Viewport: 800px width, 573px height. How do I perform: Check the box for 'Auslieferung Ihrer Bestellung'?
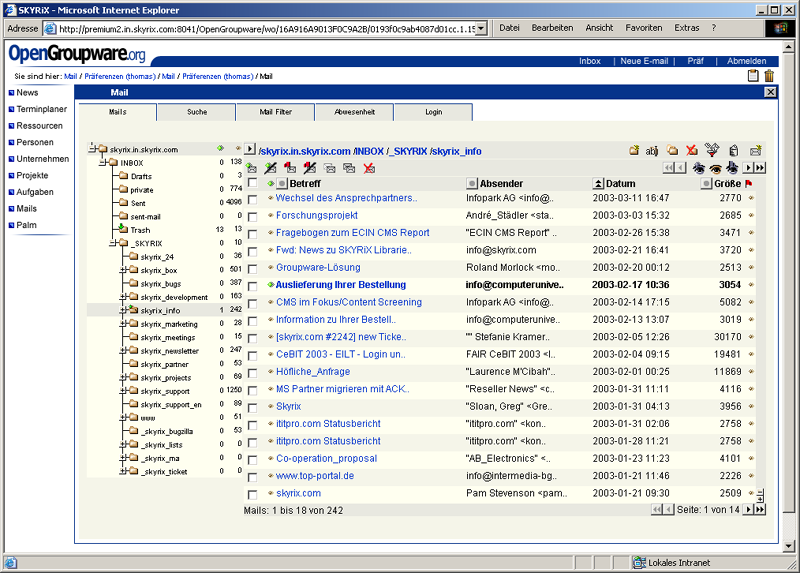(x=253, y=286)
